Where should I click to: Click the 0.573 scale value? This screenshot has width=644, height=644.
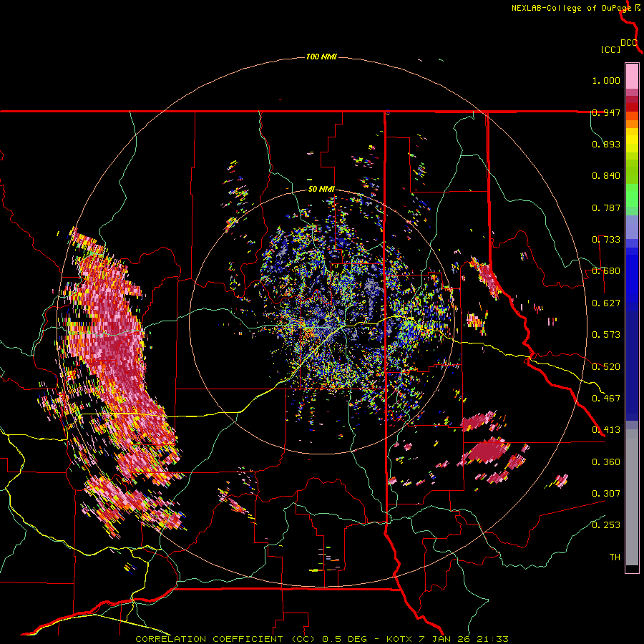tap(606, 335)
